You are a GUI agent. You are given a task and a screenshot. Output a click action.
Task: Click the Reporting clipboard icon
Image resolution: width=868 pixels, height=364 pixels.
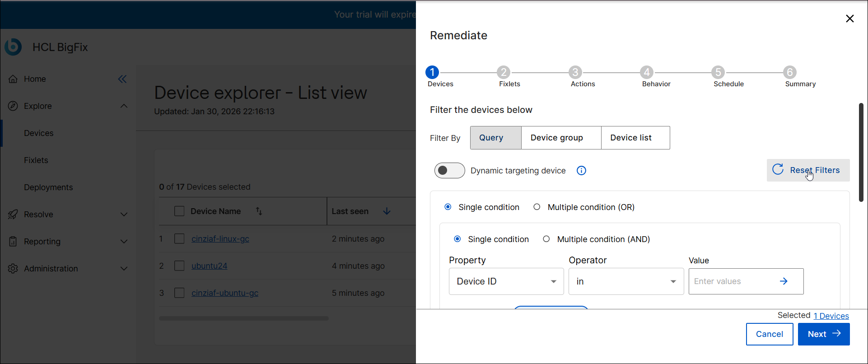13,242
